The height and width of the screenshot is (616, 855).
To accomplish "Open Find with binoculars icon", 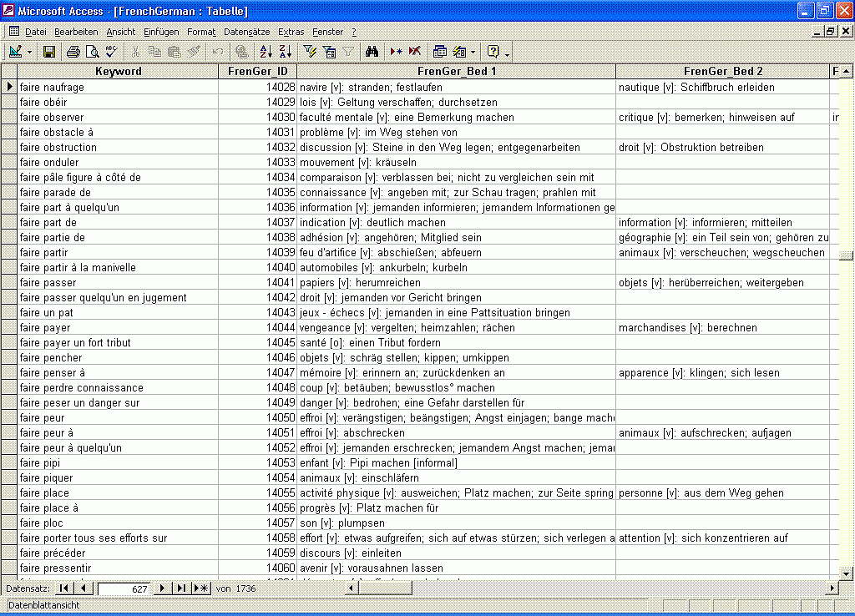I will [x=372, y=52].
